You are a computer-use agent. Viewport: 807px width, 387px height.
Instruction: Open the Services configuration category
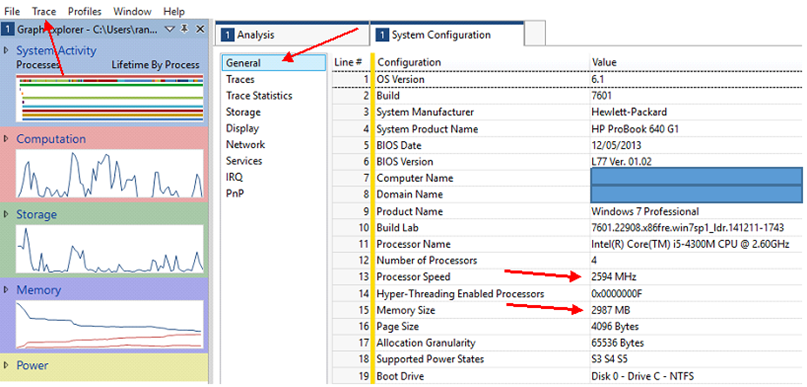pyautogui.click(x=244, y=161)
